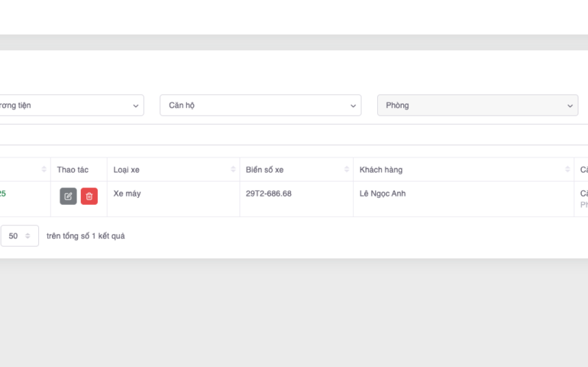Click the gray edit pencil icon

pyautogui.click(x=68, y=196)
